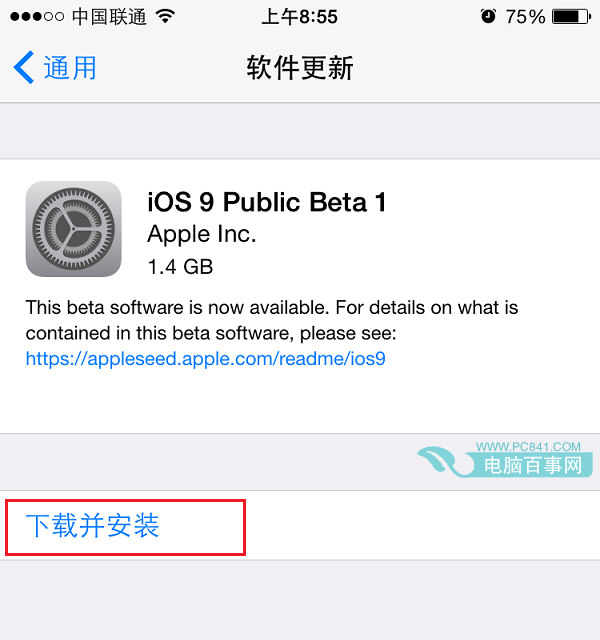Tap the 电脑百事网 watermark logo
The height and width of the screenshot is (640, 600).
coord(533,465)
